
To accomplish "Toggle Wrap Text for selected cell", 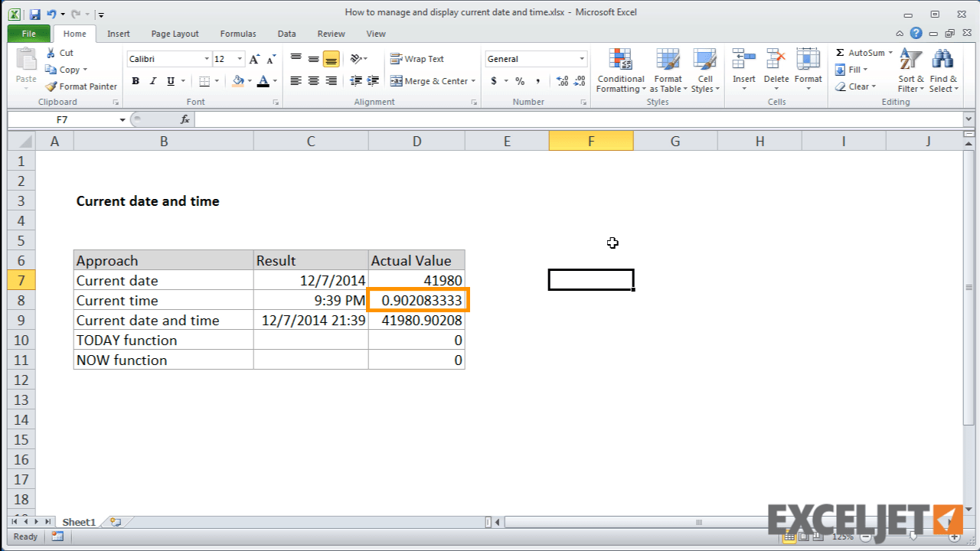I will 416,58.
